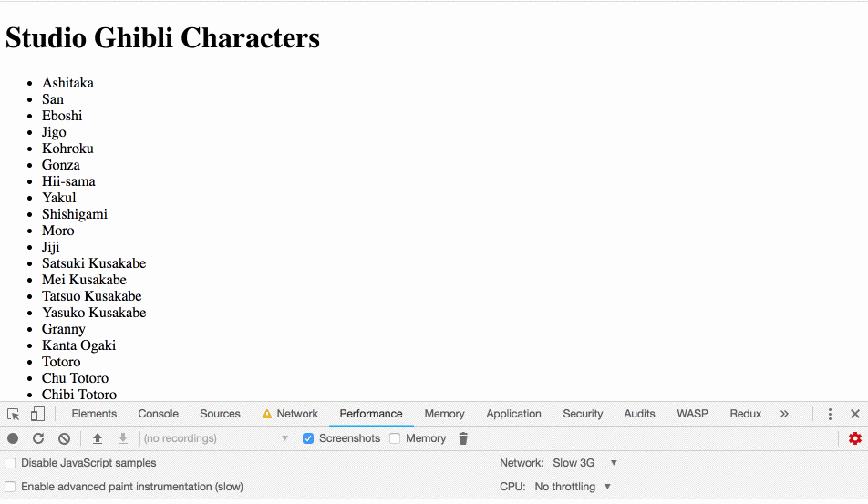Click the Moro list item
The height and width of the screenshot is (504, 868).
(x=58, y=231)
